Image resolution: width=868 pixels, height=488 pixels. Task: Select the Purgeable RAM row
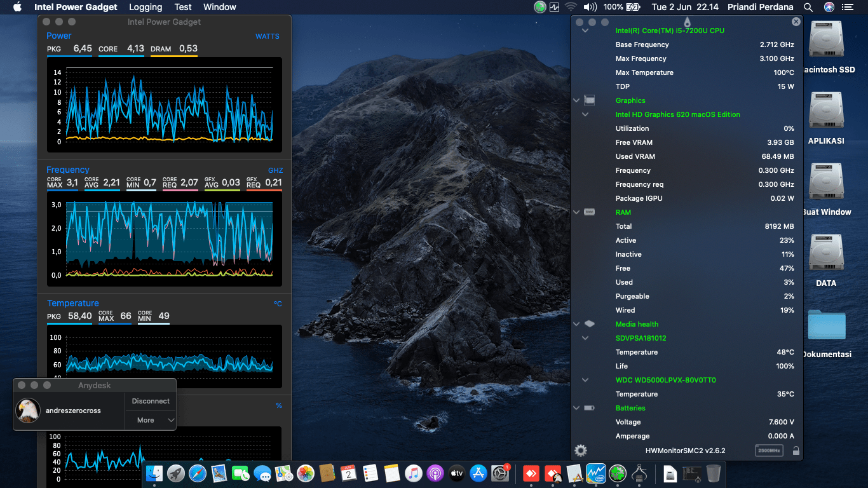[687, 296]
